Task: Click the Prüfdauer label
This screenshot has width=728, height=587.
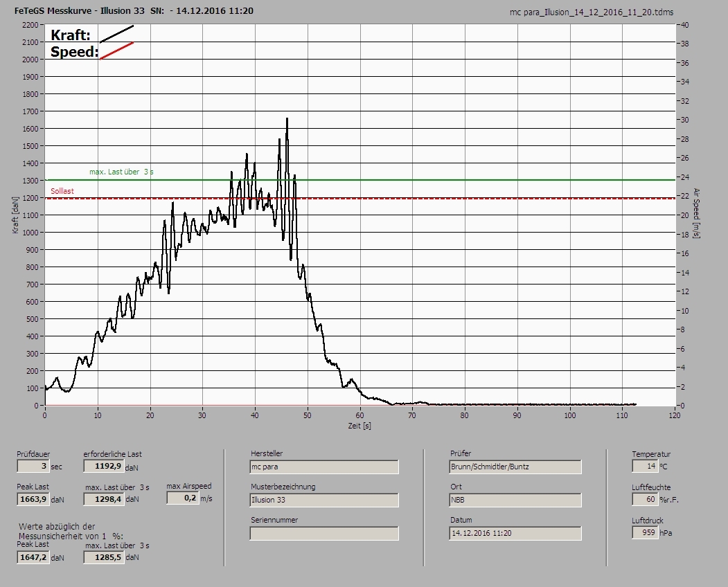Action: point(33,454)
